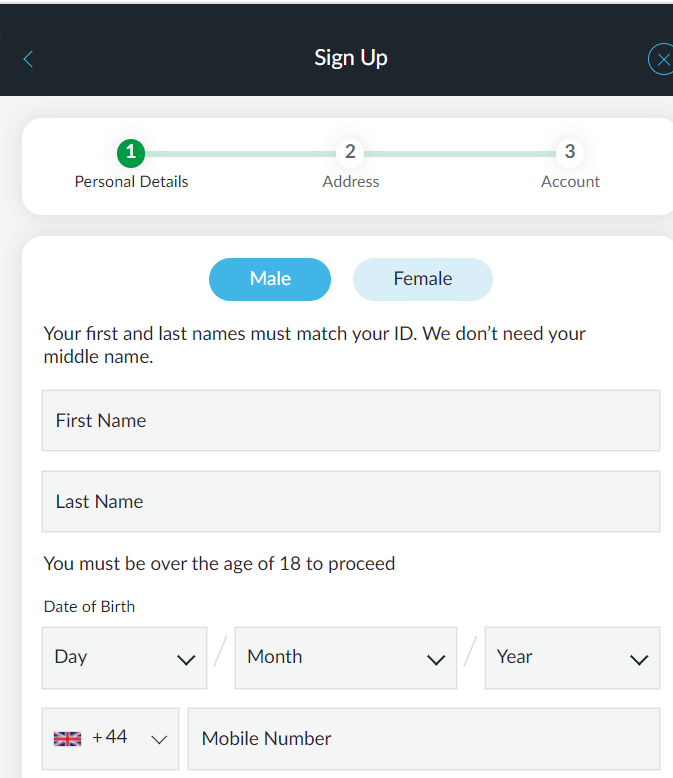Image resolution: width=673 pixels, height=778 pixels.
Task: Select the Female gender option
Action: coord(422,279)
